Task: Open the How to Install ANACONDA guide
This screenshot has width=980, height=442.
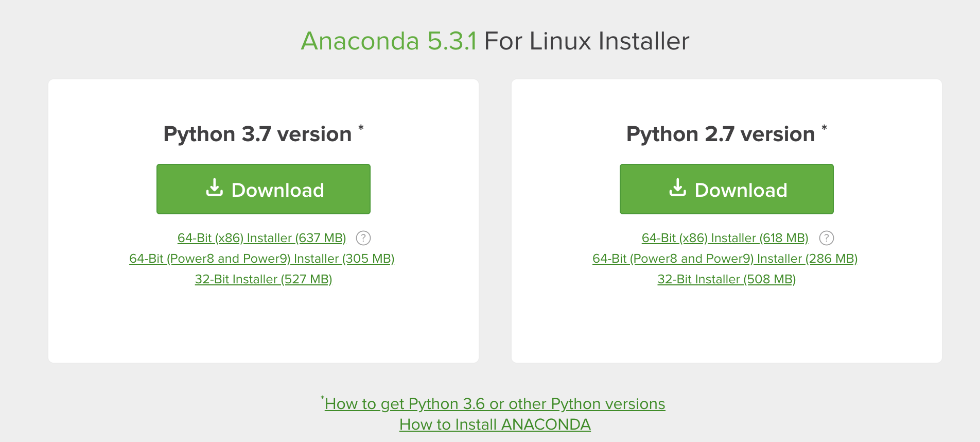Action: click(494, 424)
